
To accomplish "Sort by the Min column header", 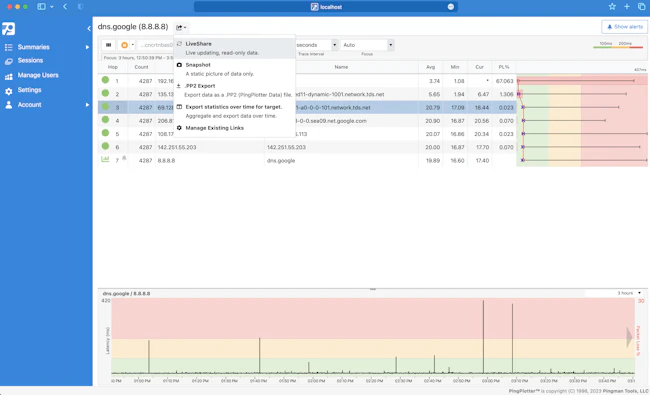I will click(x=455, y=67).
